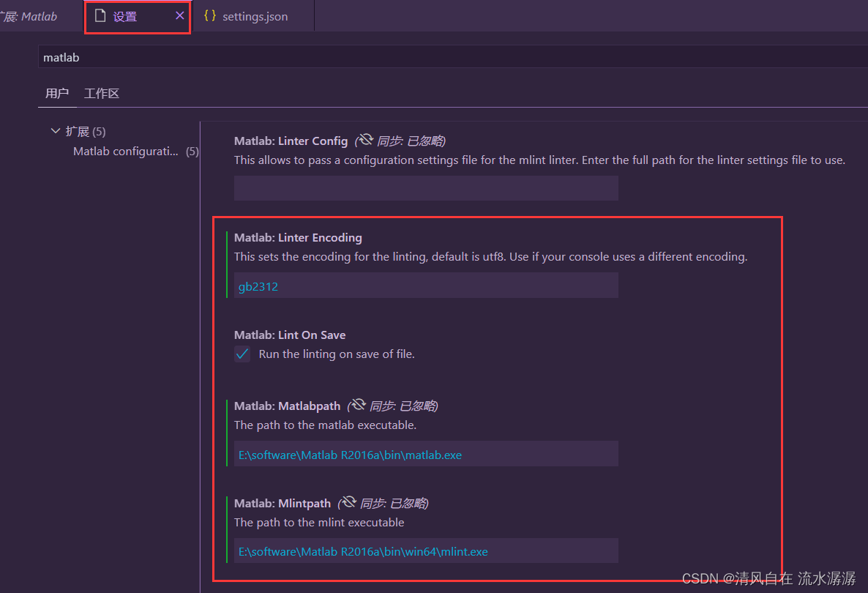Image resolution: width=868 pixels, height=593 pixels.
Task: Toggle the Lint On Save checkbox
Action: click(x=242, y=354)
